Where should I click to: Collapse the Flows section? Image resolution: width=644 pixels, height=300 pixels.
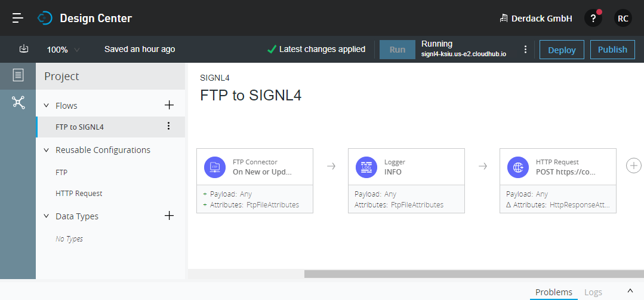(x=47, y=106)
